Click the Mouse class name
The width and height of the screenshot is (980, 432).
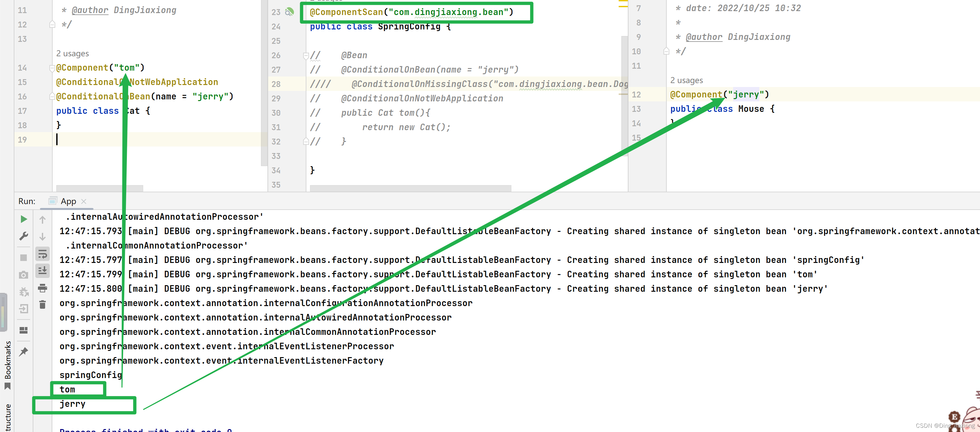coord(751,109)
